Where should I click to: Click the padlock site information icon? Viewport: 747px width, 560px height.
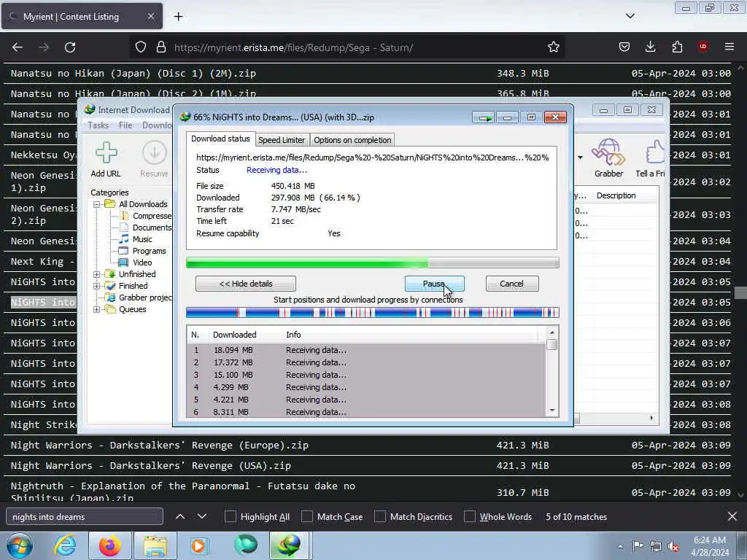point(161,47)
